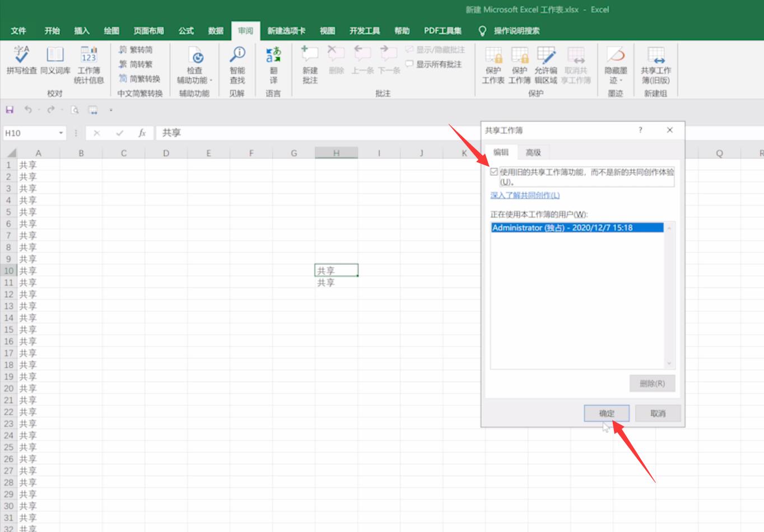Open the 公式 ribbon tab
764x532 pixels.
[186, 31]
